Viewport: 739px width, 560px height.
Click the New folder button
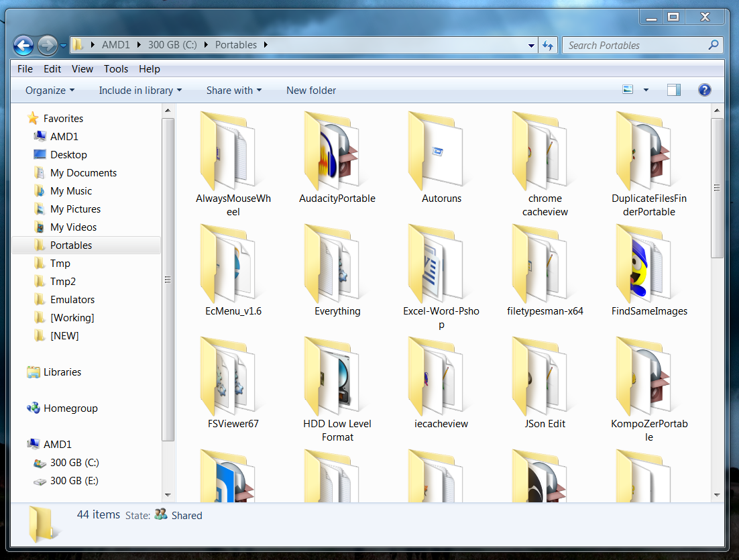pyautogui.click(x=310, y=91)
